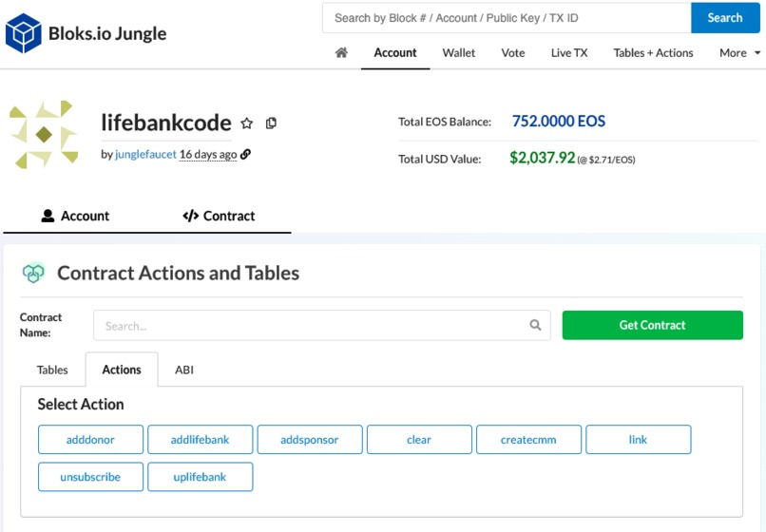Screen dimensions: 766x532
Task: Click the Bloks.io cube logo
Action: tap(23, 33)
